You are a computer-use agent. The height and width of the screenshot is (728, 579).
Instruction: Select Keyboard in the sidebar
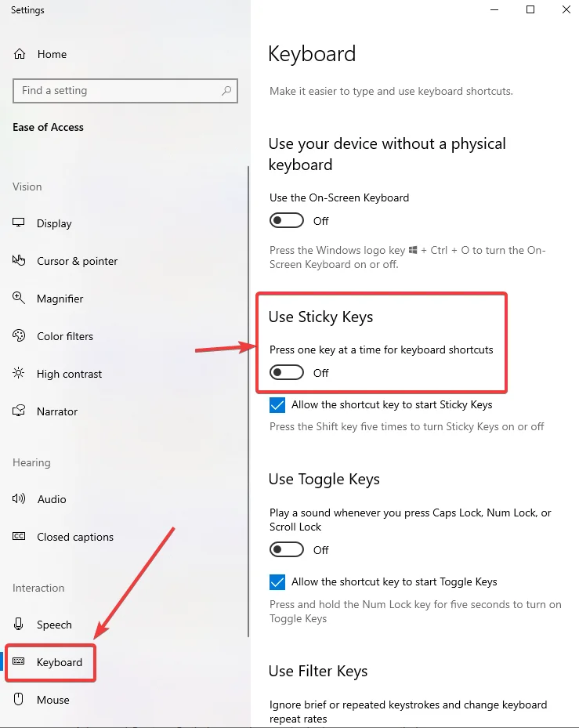tap(59, 662)
